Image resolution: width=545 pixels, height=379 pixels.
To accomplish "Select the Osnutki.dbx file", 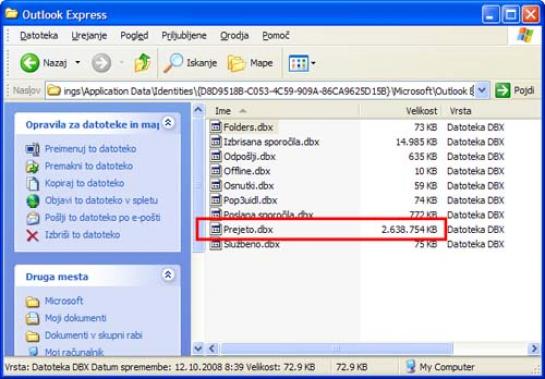I will pyautogui.click(x=249, y=186).
